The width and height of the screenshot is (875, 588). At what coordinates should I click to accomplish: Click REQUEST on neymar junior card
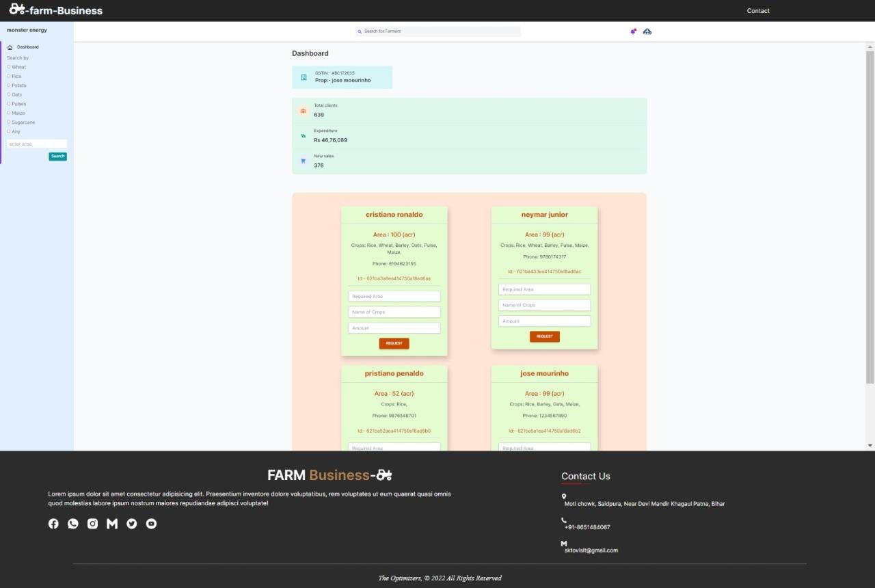click(545, 336)
